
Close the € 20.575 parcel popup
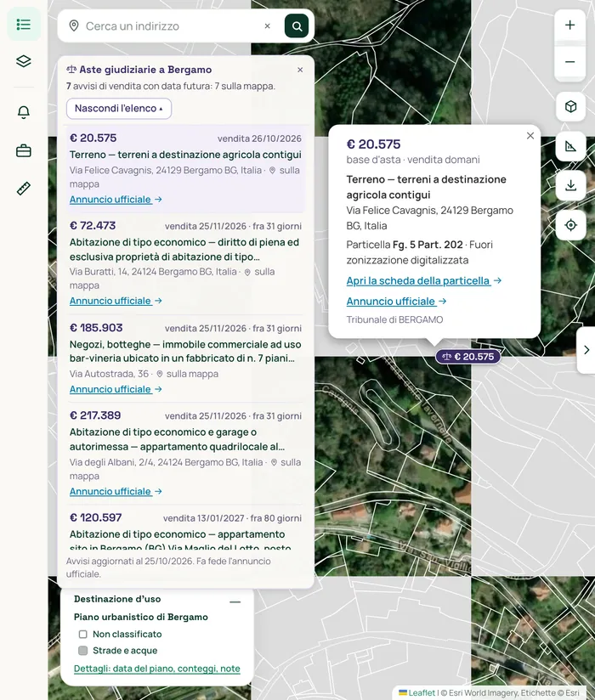click(x=530, y=136)
